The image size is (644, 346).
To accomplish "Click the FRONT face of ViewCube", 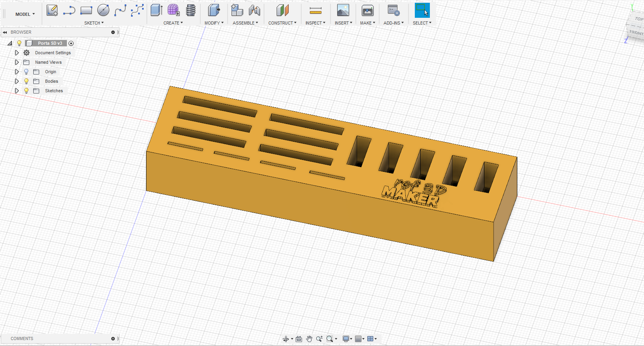I will [x=636, y=32].
